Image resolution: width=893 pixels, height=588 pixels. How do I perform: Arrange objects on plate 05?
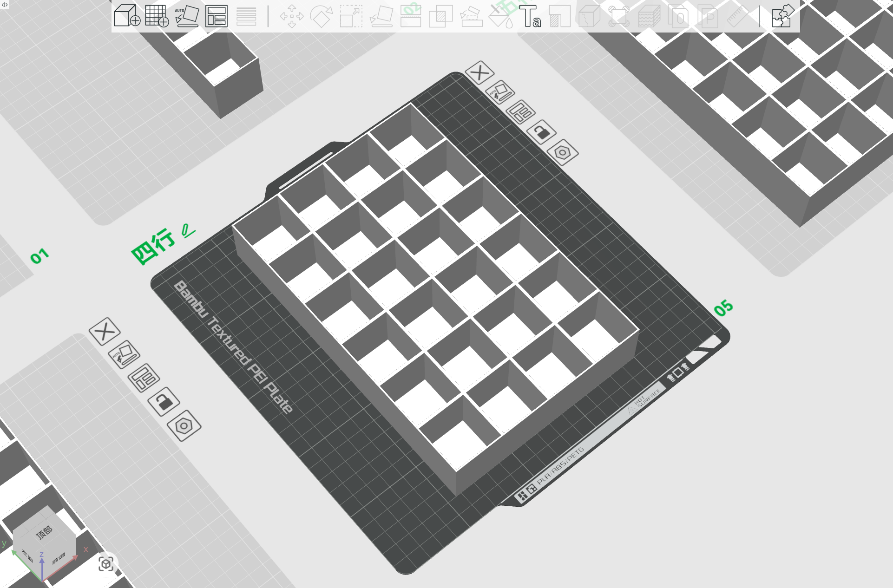[521, 112]
